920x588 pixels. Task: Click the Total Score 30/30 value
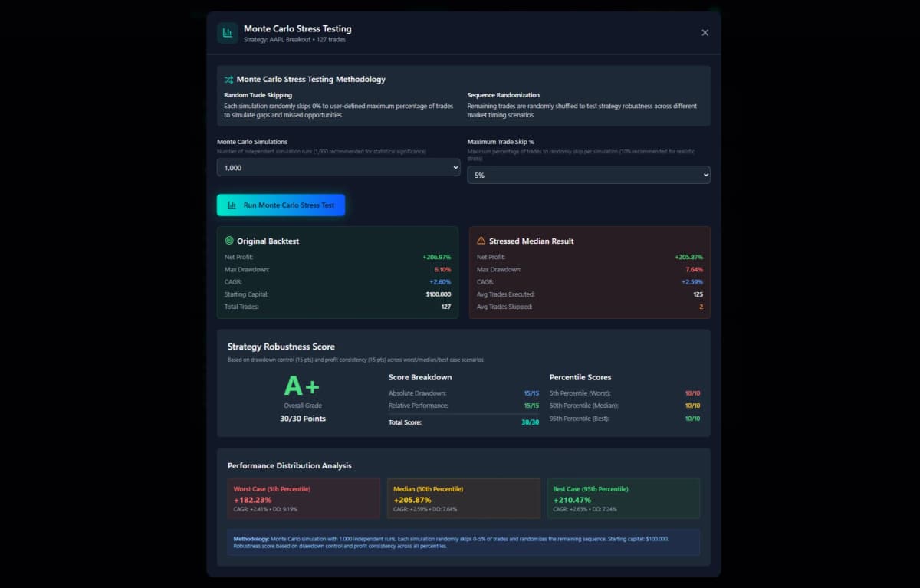[530, 422]
